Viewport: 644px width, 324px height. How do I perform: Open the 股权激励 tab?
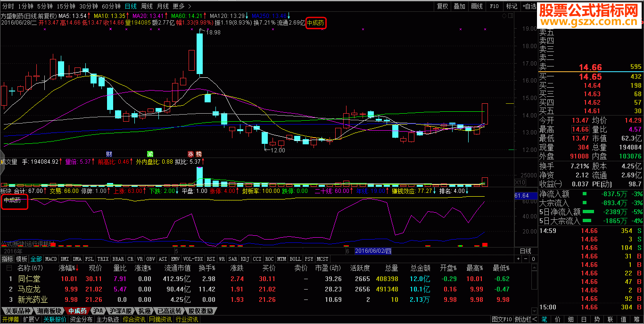(x=201, y=311)
